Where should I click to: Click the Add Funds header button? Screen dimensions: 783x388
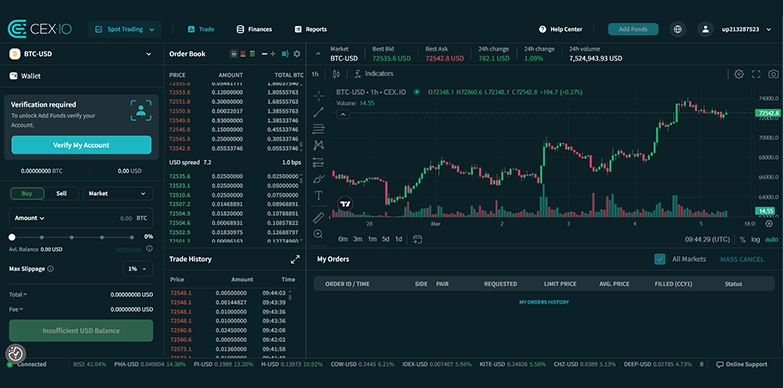(633, 29)
